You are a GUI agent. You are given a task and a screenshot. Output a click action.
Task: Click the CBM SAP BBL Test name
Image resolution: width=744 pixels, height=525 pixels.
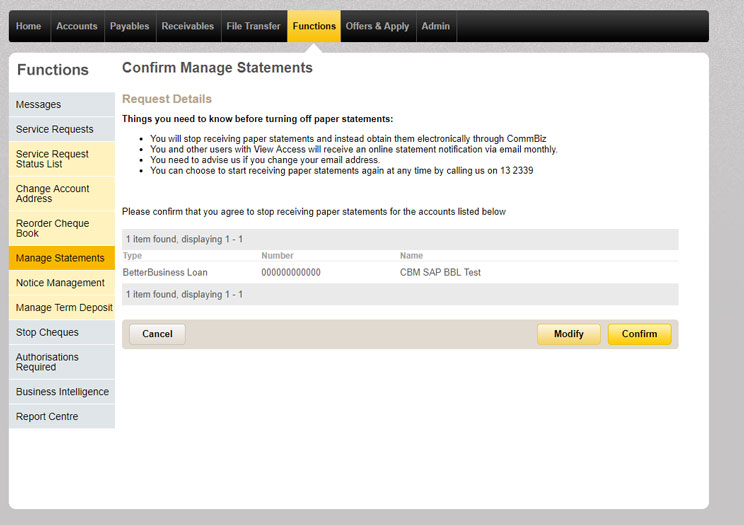440,272
